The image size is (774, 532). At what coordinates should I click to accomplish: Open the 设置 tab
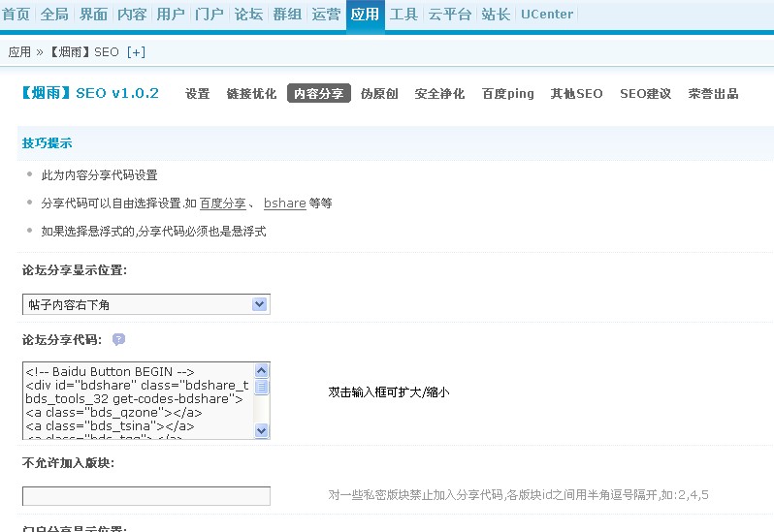[x=198, y=94]
